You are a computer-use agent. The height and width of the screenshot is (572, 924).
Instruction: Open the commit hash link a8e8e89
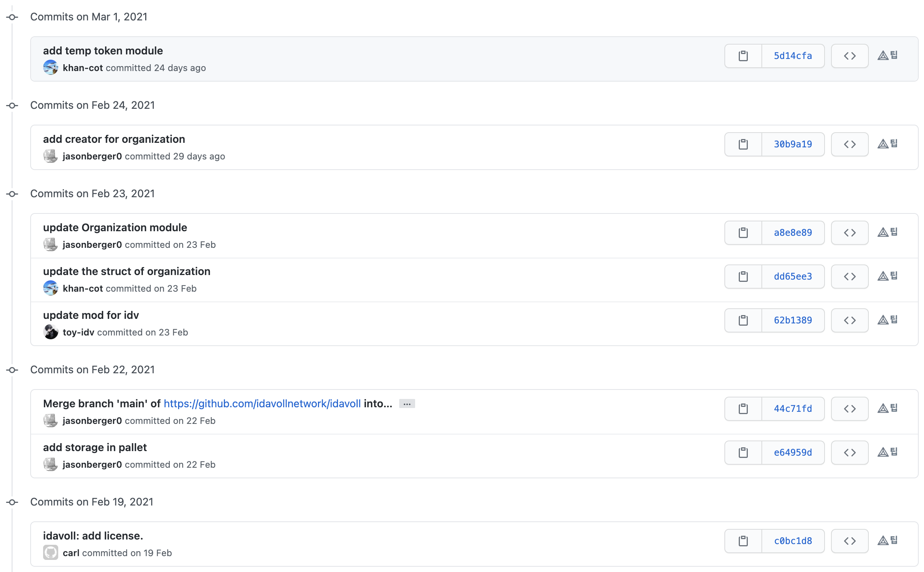click(792, 233)
